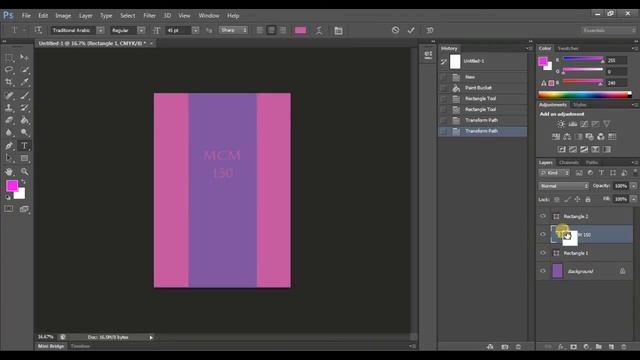
Task: Open the blend mode Normal dropdown
Action: click(564, 186)
